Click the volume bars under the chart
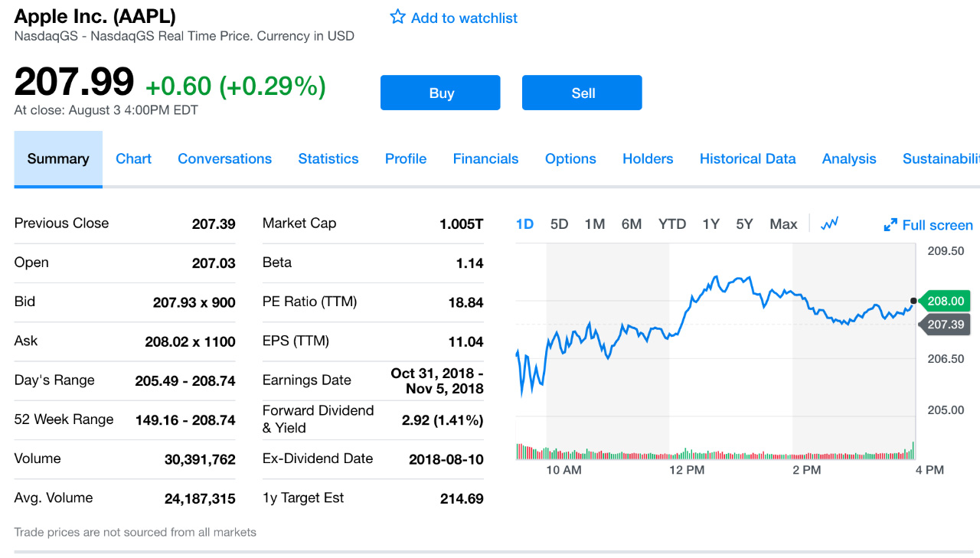Image resolution: width=980 pixels, height=558 pixels. (x=715, y=452)
